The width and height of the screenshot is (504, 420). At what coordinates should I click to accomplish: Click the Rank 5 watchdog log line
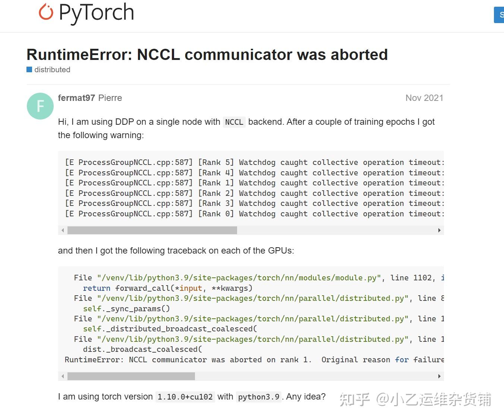coord(253,163)
